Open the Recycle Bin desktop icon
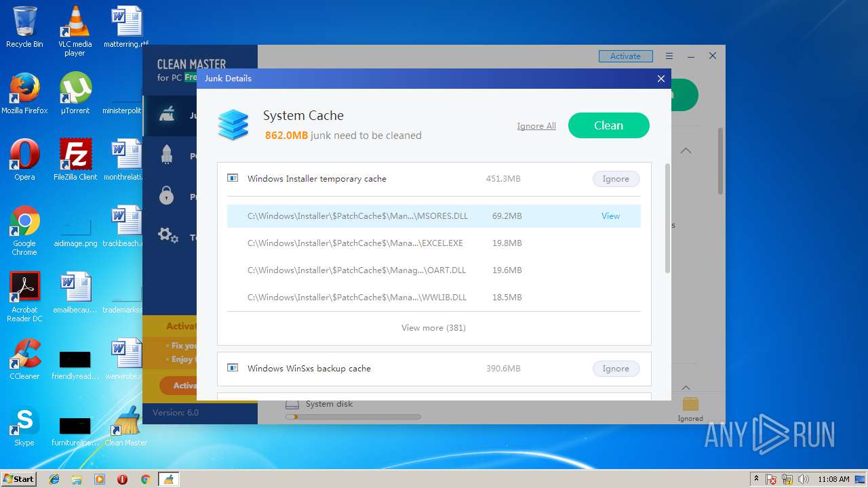This screenshot has width=868, height=488. (x=24, y=22)
